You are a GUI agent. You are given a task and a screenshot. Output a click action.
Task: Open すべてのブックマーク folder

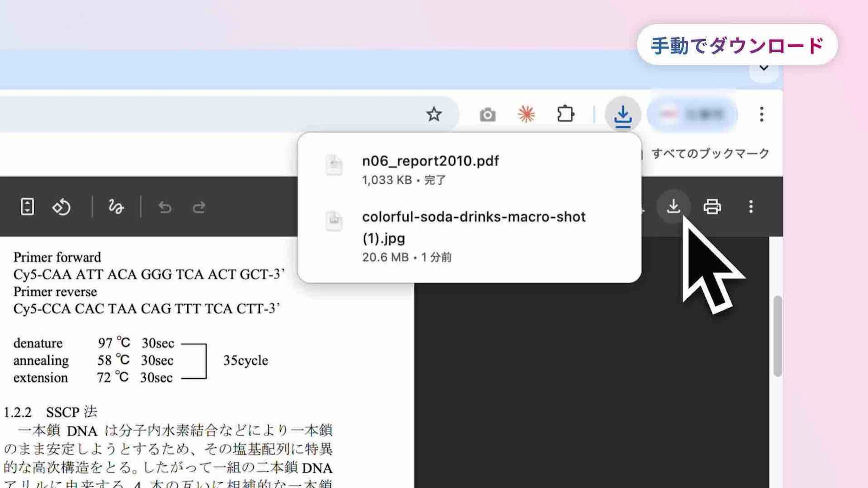pyautogui.click(x=710, y=154)
